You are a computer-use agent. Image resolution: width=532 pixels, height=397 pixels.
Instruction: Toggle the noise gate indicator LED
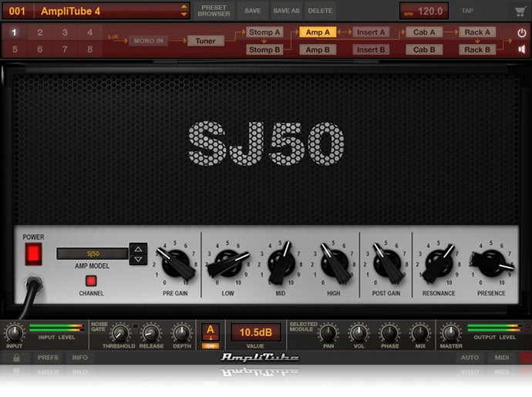pyautogui.click(x=135, y=326)
